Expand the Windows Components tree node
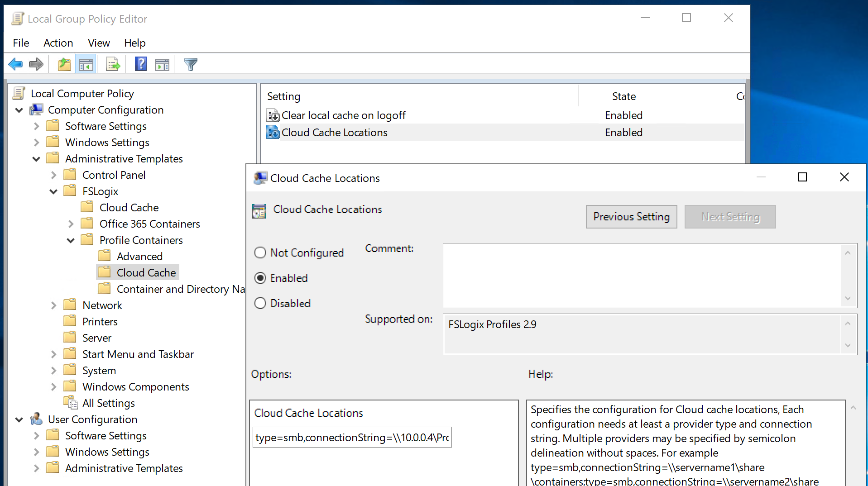This screenshot has width=868, height=486. click(53, 386)
